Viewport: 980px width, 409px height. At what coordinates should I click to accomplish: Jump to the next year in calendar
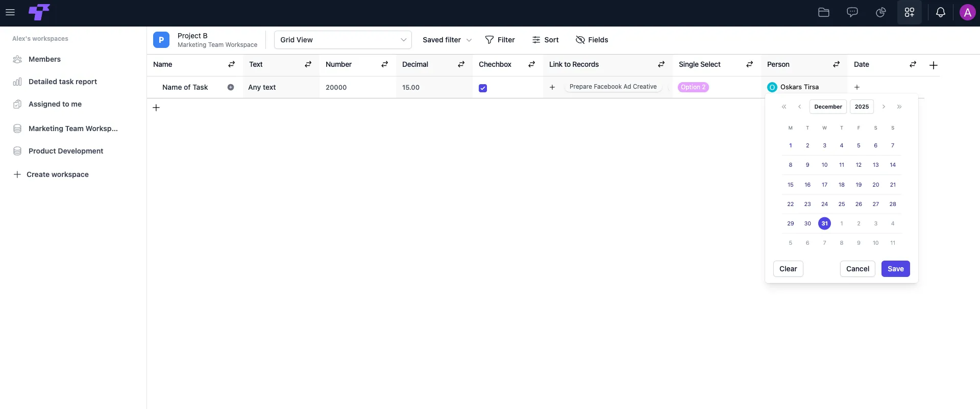(x=899, y=107)
